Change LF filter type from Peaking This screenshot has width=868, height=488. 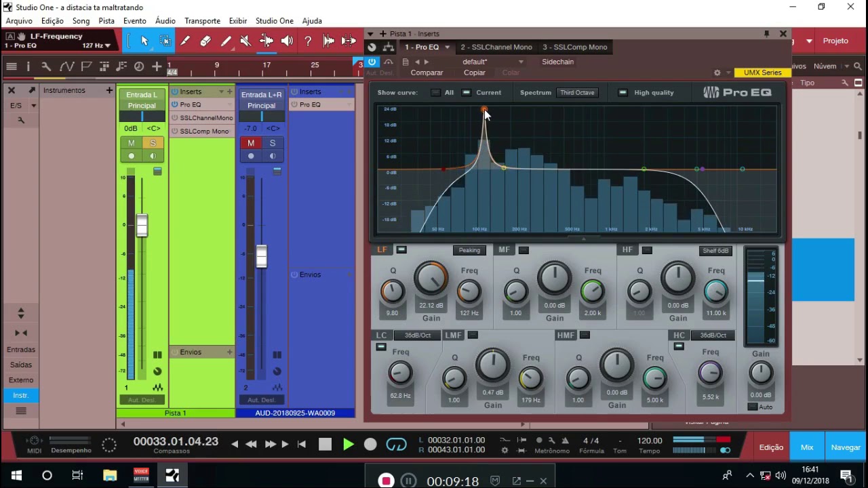pyautogui.click(x=469, y=250)
